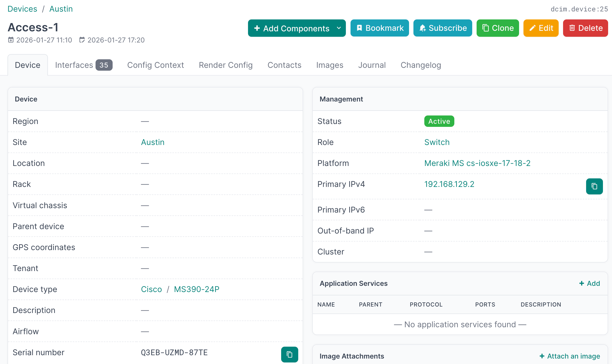The width and height of the screenshot is (612, 364).
Task: Click the Switch role link
Action: tap(437, 142)
